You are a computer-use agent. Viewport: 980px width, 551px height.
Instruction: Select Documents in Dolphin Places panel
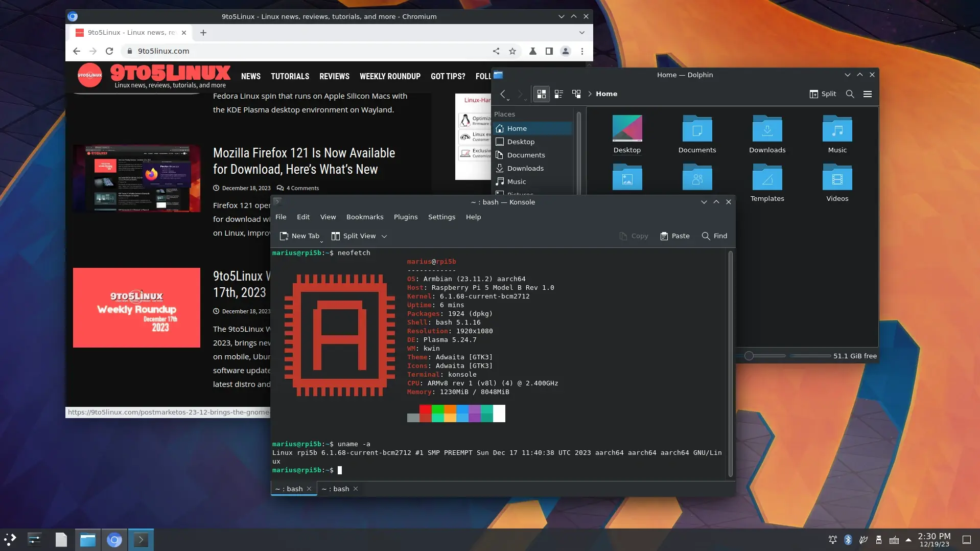pos(532,155)
